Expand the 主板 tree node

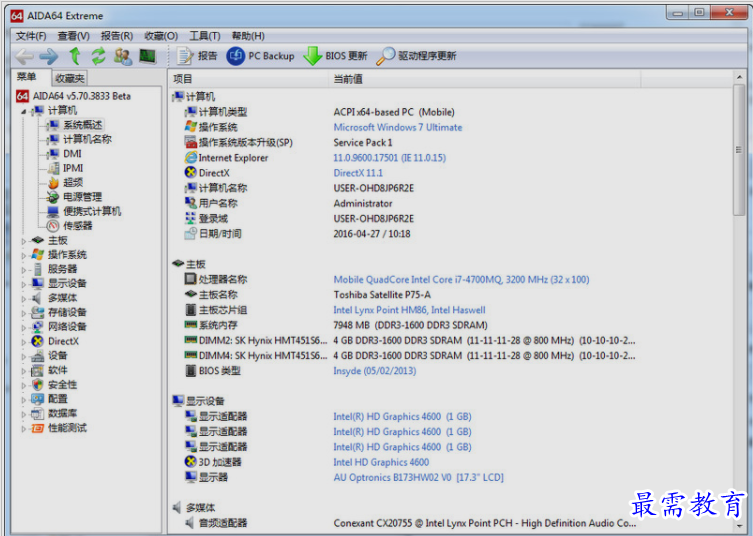[x=24, y=241]
